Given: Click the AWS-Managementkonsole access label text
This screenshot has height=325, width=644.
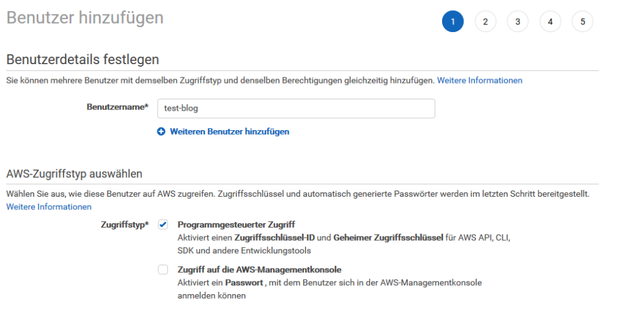Looking at the screenshot, I should pos(259,270).
